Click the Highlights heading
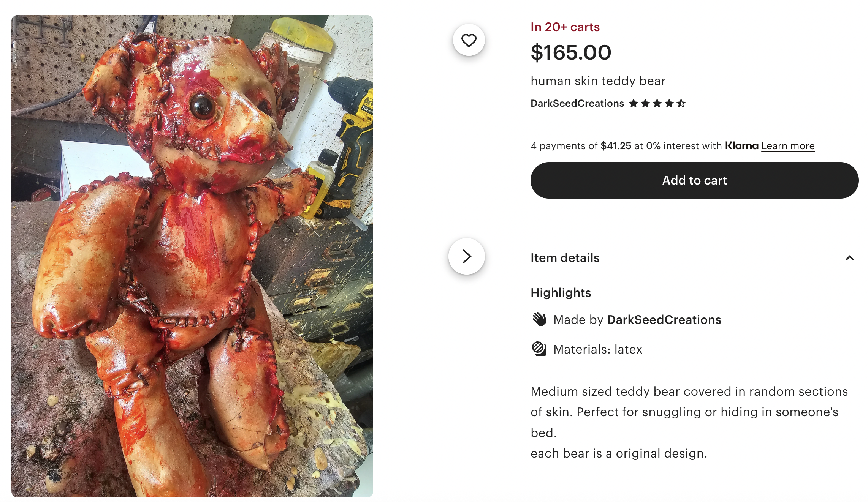This screenshot has height=502, width=868. [561, 293]
